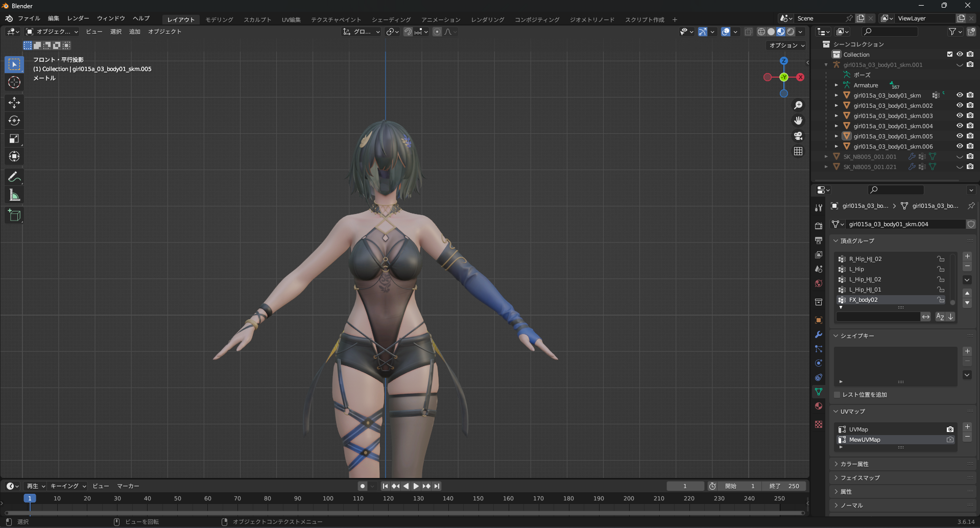Open the Texture properties checker tab
The height and width of the screenshot is (528, 980).
pos(819,424)
